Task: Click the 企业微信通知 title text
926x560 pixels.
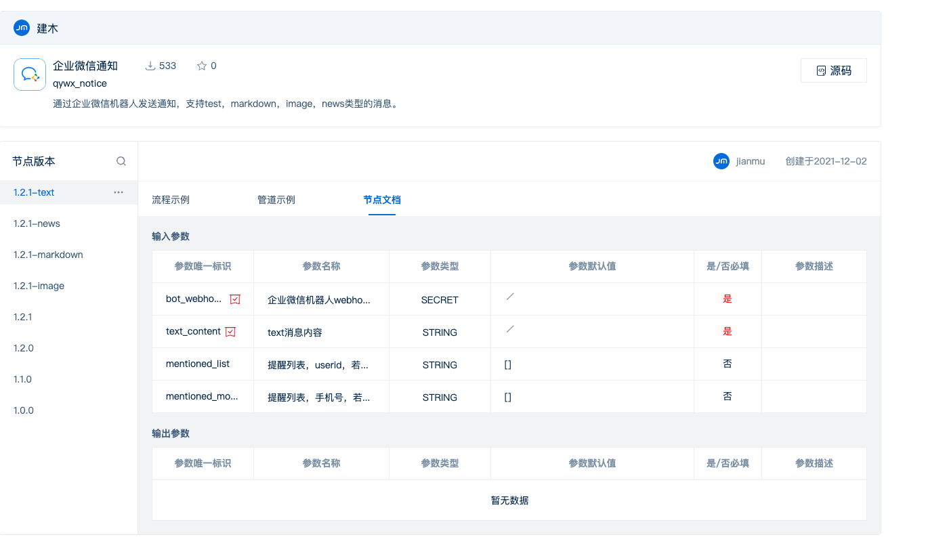Action: coord(85,66)
